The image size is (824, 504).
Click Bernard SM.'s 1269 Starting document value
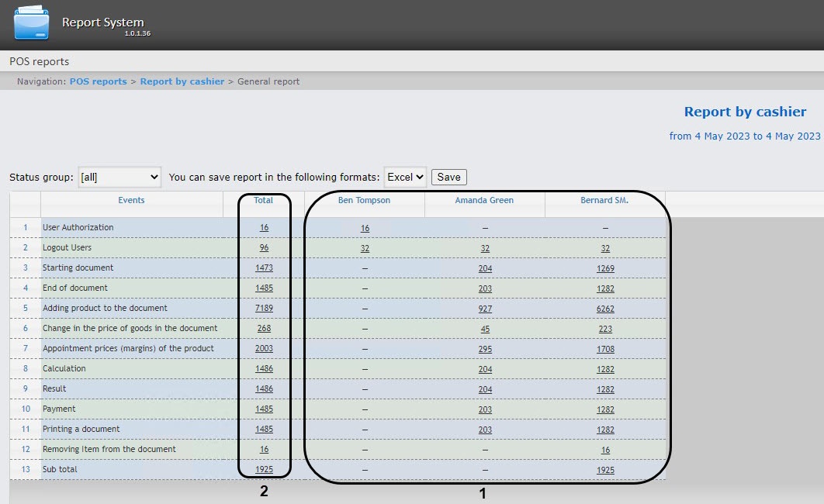coord(605,268)
